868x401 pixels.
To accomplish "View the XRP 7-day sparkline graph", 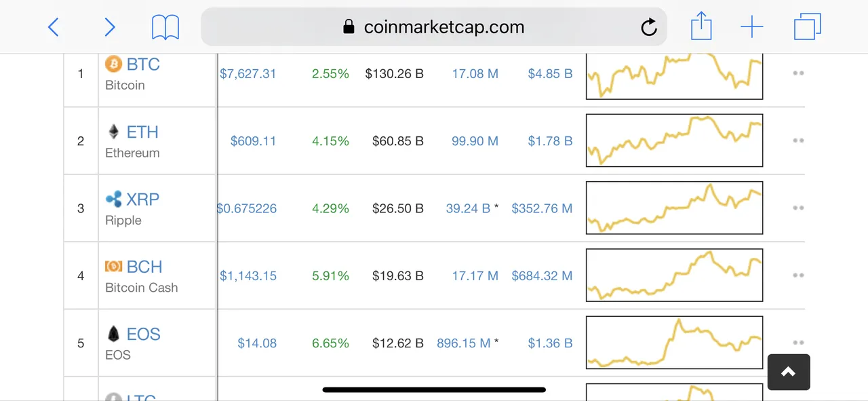I will click(x=675, y=208).
